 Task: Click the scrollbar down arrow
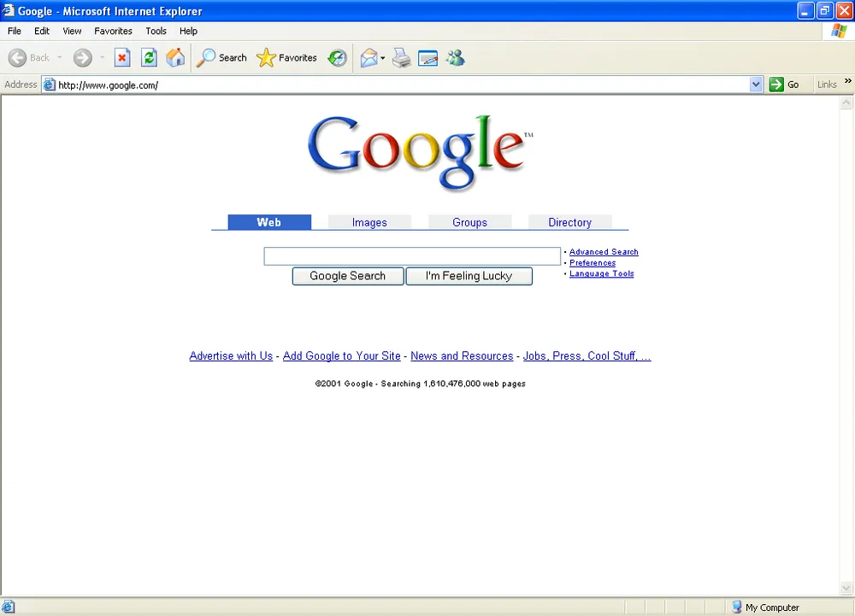pos(846,588)
